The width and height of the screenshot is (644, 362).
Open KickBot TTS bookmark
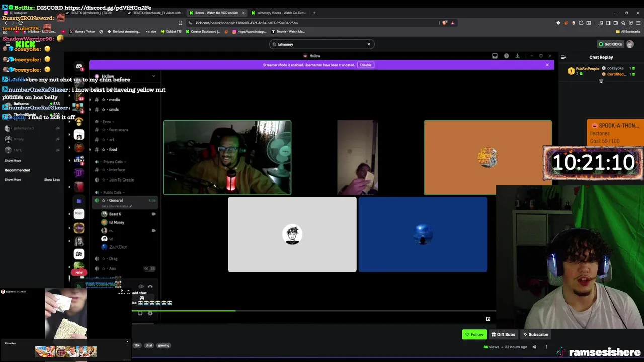pyautogui.click(x=171, y=31)
